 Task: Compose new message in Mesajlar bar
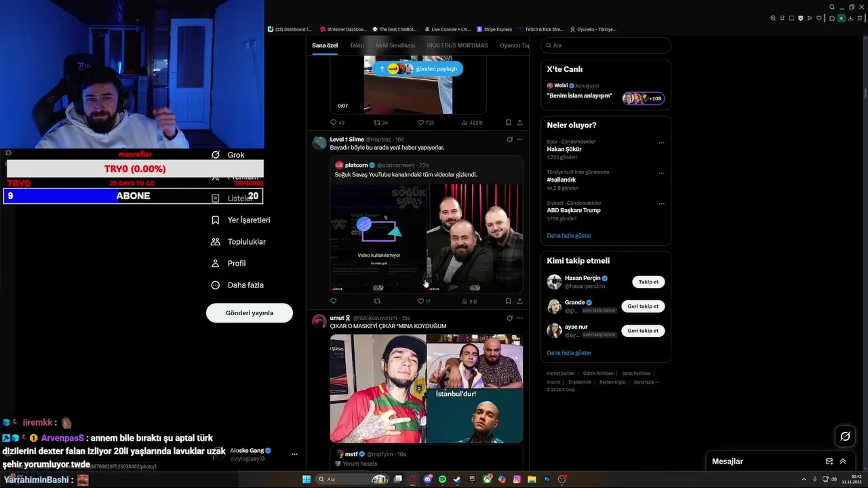tap(829, 462)
